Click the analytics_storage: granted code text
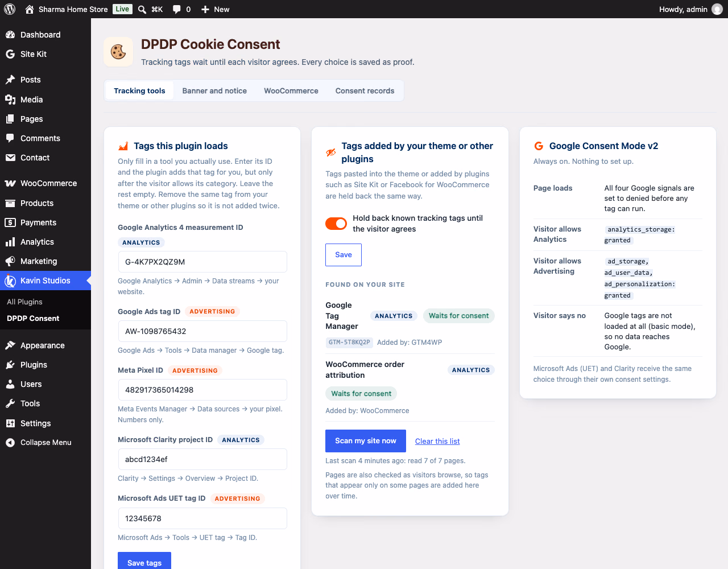 [x=640, y=235]
